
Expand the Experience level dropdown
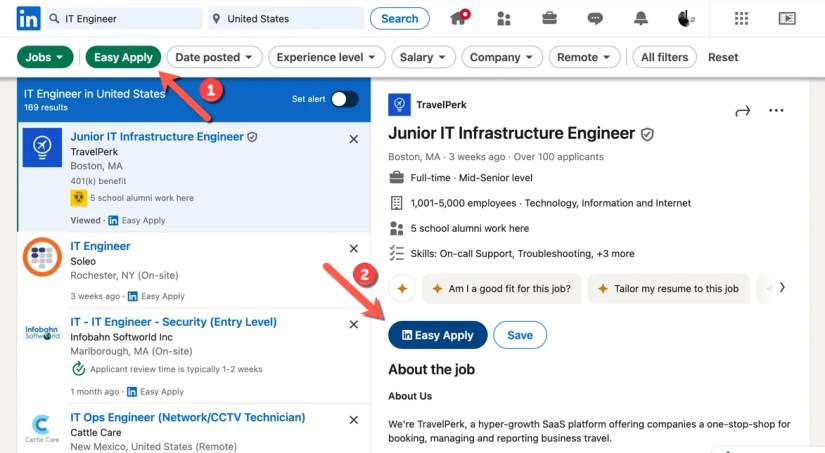tap(326, 57)
